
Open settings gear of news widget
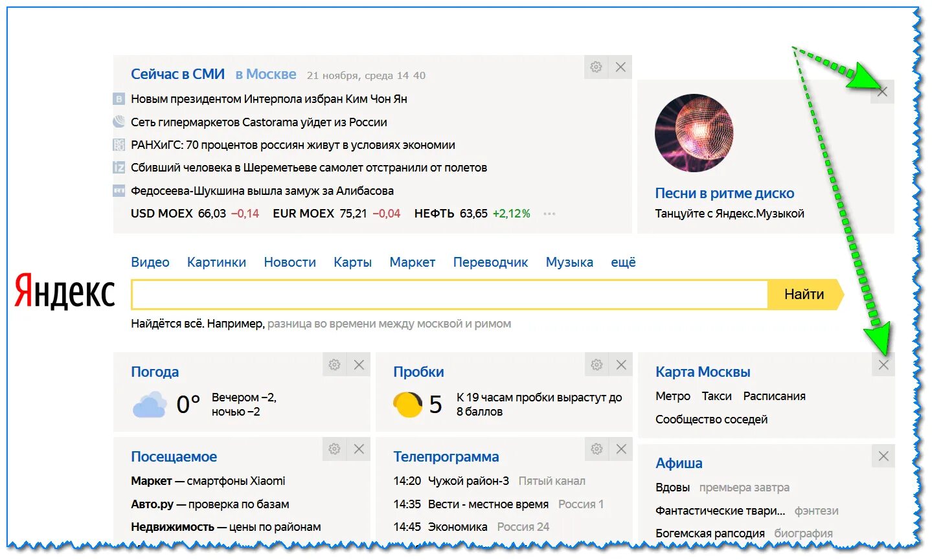[596, 67]
